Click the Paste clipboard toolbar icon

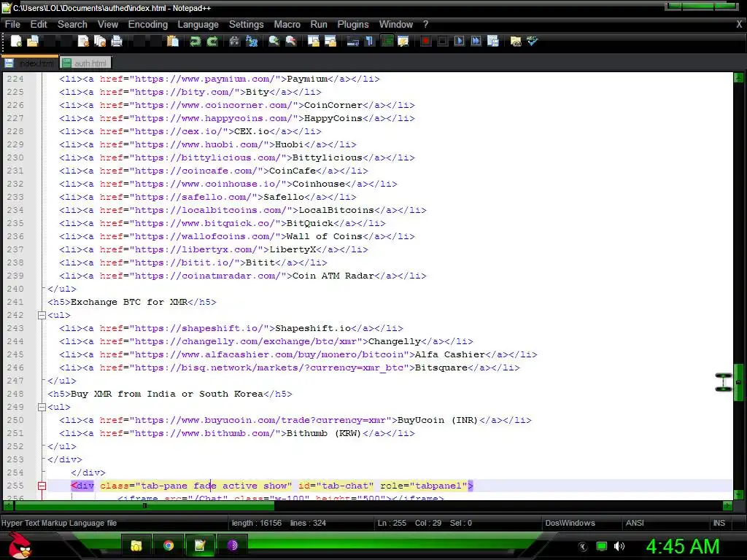[173, 42]
